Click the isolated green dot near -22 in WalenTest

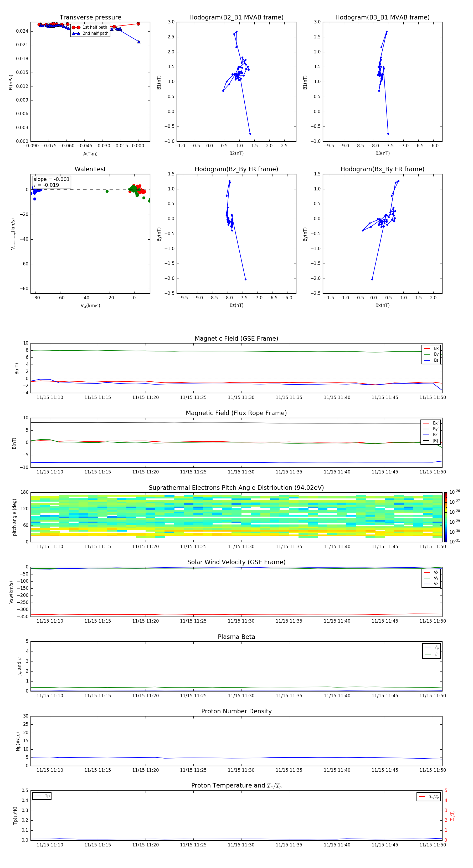(x=107, y=191)
